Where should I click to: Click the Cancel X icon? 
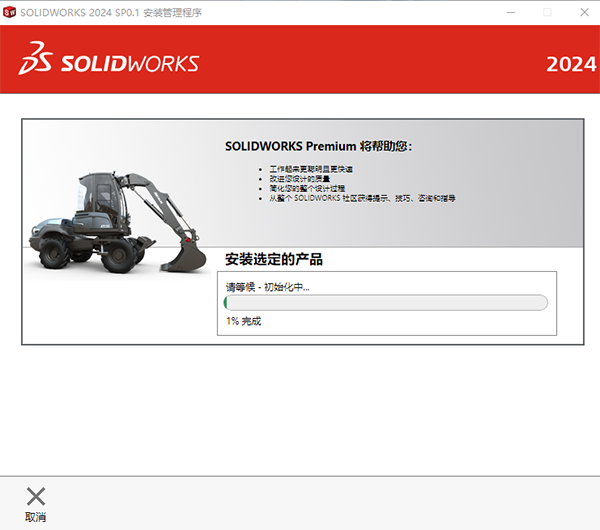pyautogui.click(x=36, y=496)
